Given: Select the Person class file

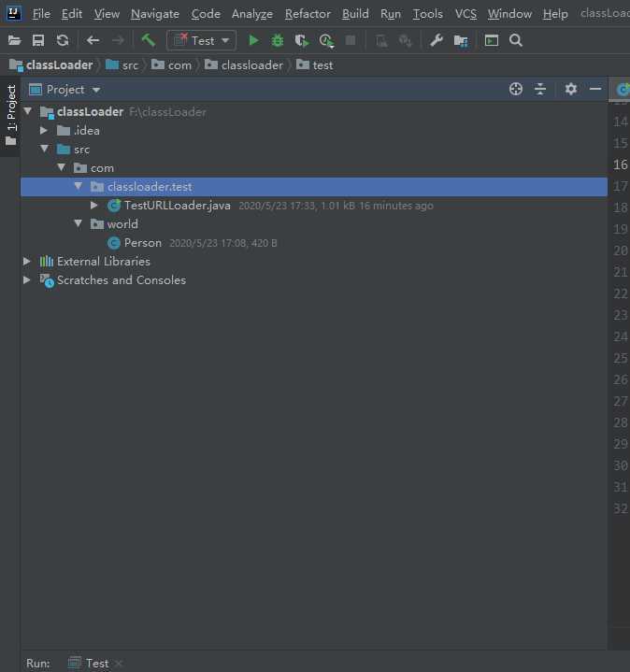Looking at the screenshot, I should pos(143,243).
